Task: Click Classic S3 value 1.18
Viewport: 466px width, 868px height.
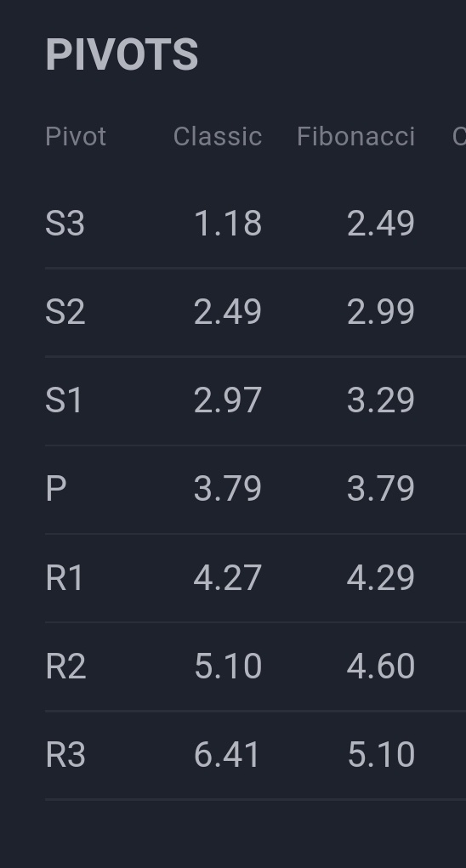Action: pyautogui.click(x=228, y=224)
